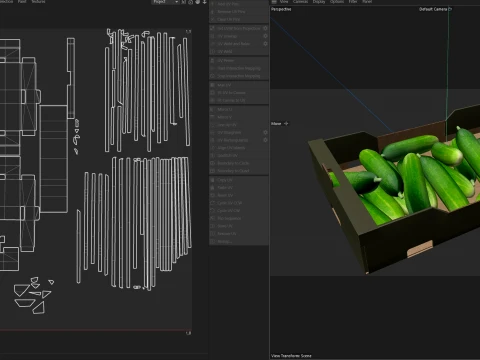Open the viewport Cameras menu

point(300,2)
